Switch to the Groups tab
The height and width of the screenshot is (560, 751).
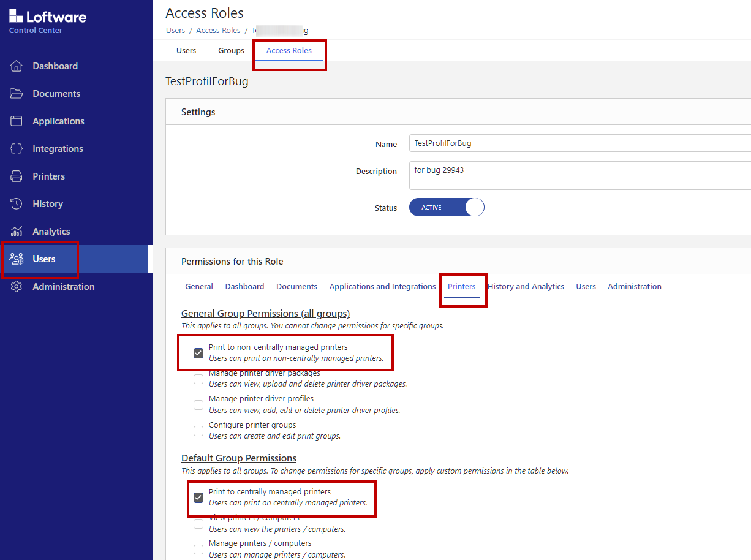231,51
